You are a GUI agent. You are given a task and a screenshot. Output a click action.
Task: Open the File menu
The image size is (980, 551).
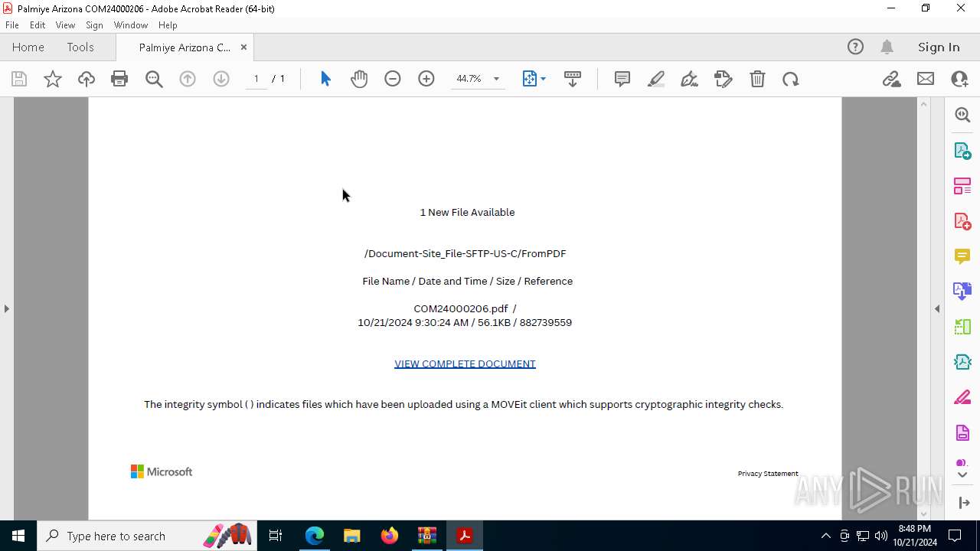(x=12, y=24)
